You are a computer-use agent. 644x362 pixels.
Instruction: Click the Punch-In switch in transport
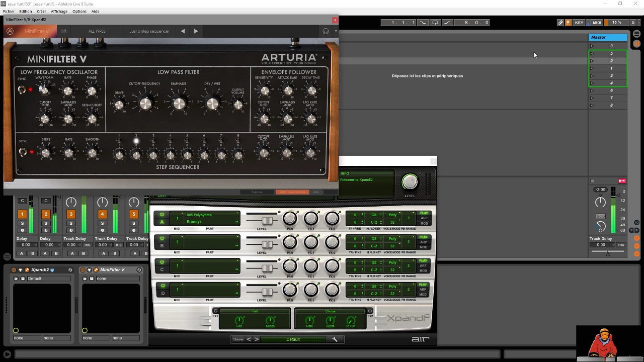(x=423, y=23)
